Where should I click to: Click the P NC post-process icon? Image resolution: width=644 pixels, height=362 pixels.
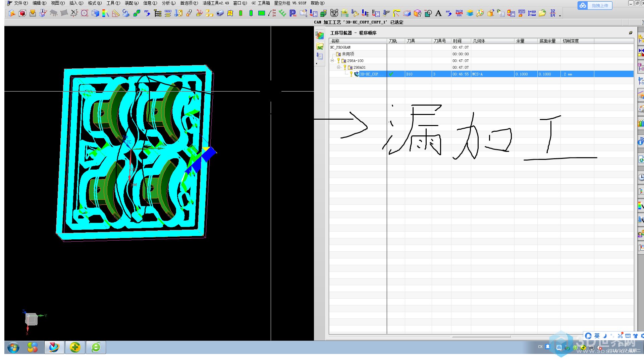click(x=293, y=13)
